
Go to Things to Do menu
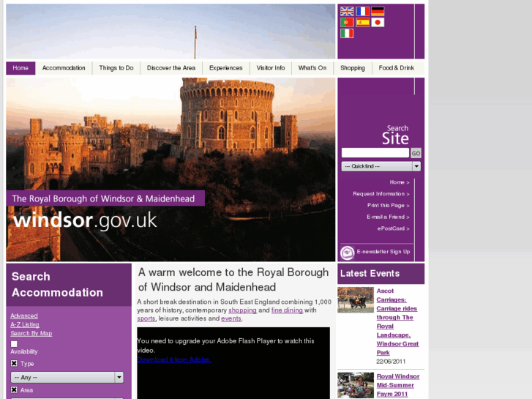coord(116,68)
